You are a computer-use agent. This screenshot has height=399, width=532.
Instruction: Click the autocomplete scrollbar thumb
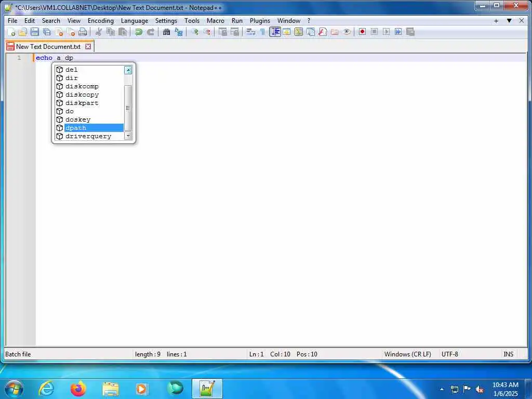coord(128,108)
